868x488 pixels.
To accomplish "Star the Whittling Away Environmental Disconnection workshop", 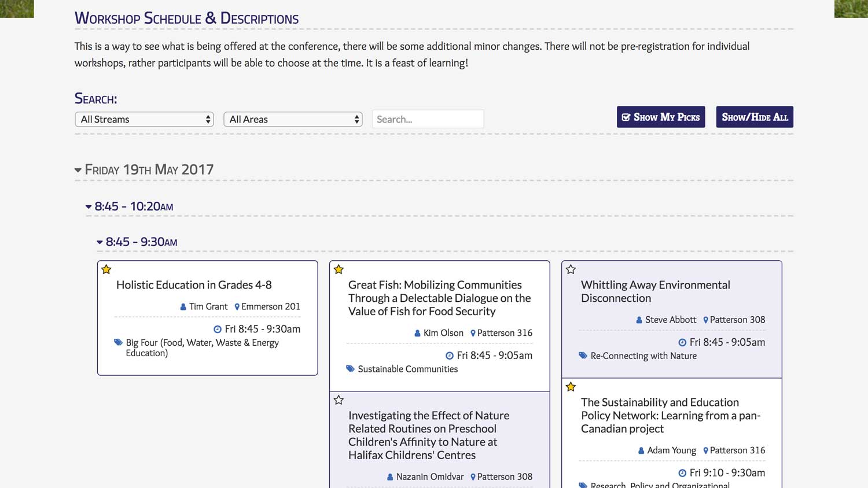I will click(571, 269).
